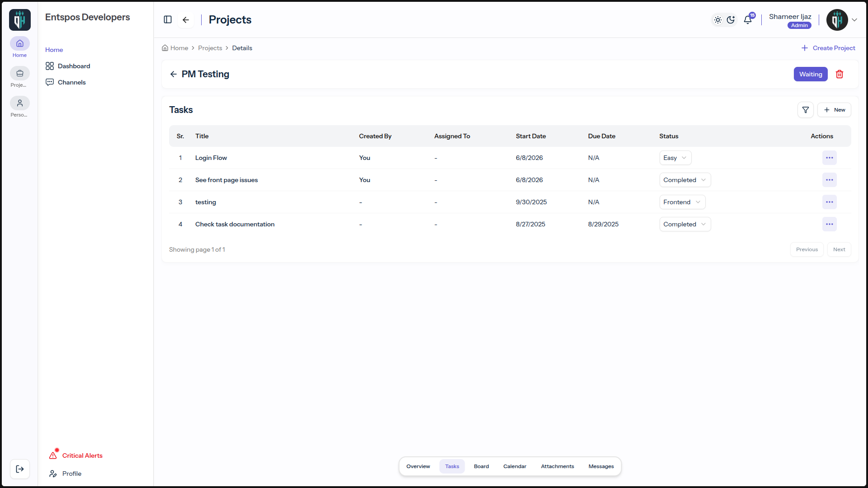This screenshot has width=868, height=488.
Task: Open status dropdown for Check task documentation
Action: [x=685, y=224]
